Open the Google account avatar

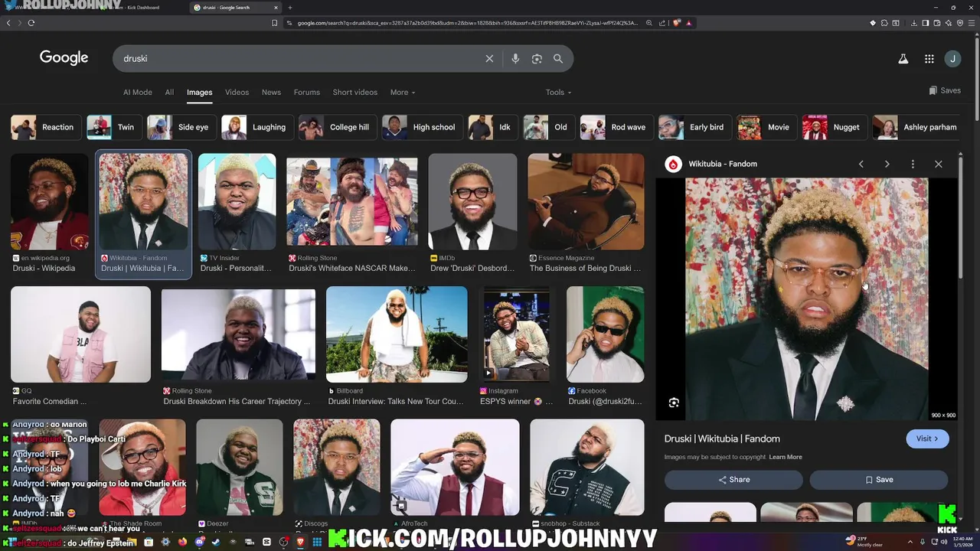point(952,59)
